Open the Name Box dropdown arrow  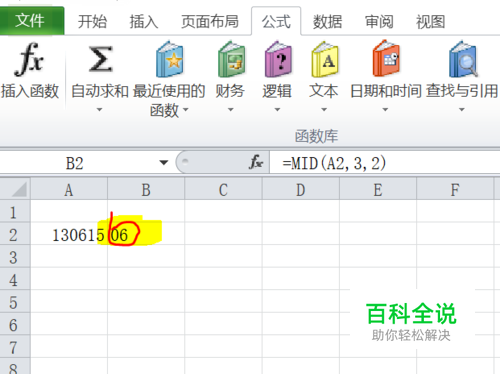tap(163, 163)
